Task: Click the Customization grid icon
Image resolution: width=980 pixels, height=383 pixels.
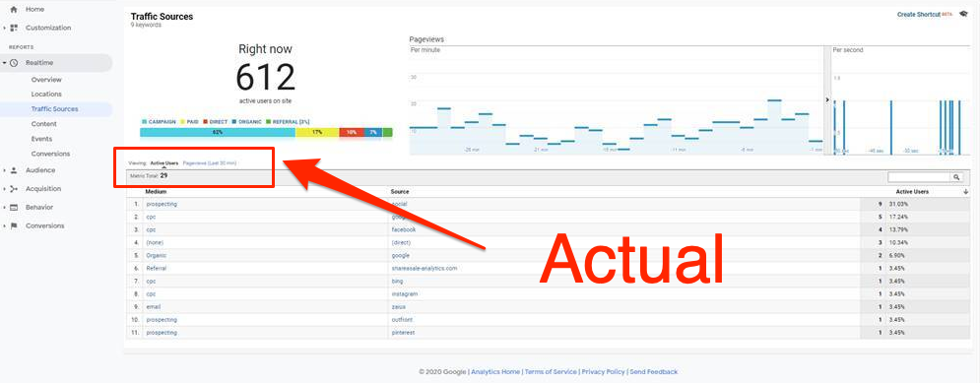Action: pos(14,29)
